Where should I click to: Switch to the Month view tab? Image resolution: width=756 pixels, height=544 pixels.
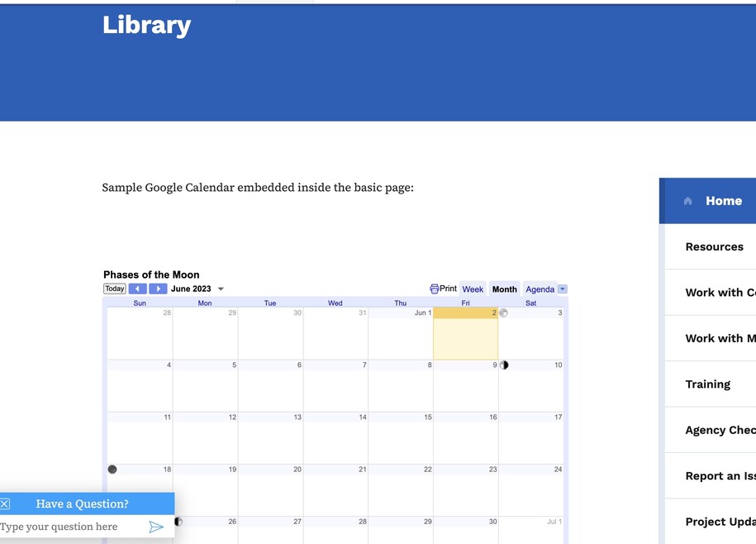[504, 289]
